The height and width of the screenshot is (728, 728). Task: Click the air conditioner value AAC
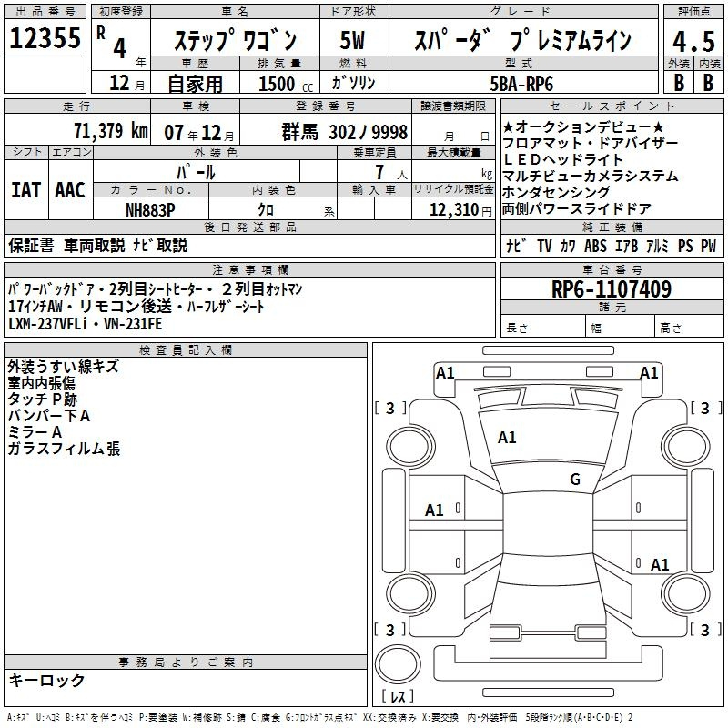click(x=70, y=190)
